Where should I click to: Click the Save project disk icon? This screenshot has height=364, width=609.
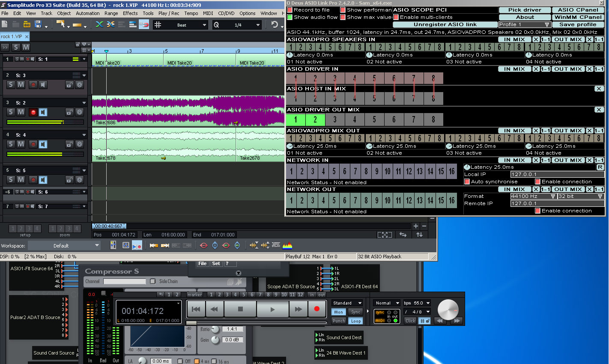[x=38, y=24]
